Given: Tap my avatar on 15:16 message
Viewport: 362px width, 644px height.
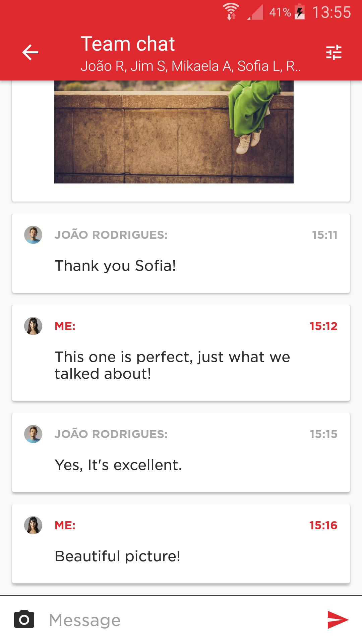Looking at the screenshot, I should point(33,525).
